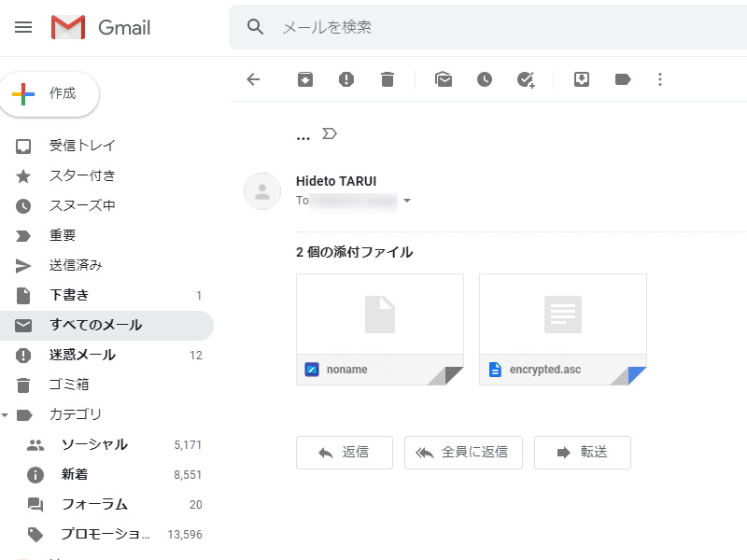This screenshot has height=560, width=747.
Task: Forward the email with 転送
Action: point(582,452)
